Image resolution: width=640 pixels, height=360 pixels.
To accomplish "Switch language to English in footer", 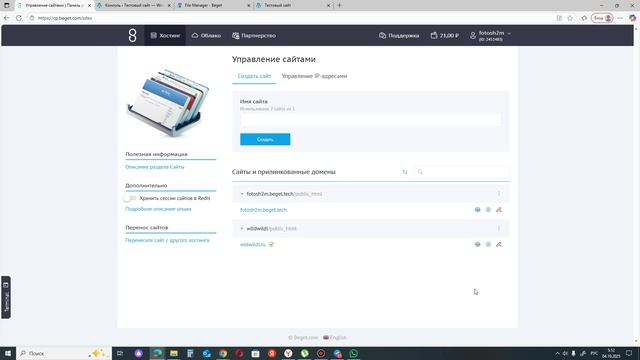I will click(x=335, y=338).
